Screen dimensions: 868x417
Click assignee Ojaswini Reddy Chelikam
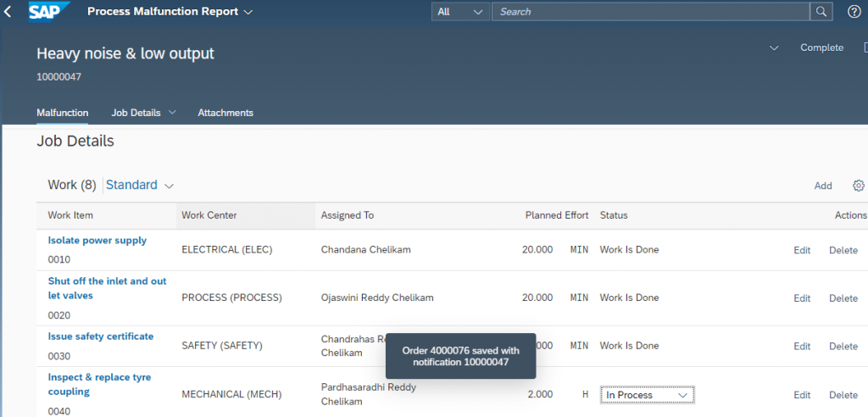[377, 298]
